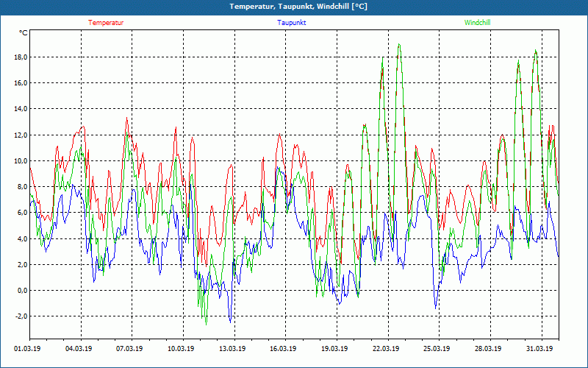
Task: Click the 01.03.19 date label
Action: click(x=27, y=349)
